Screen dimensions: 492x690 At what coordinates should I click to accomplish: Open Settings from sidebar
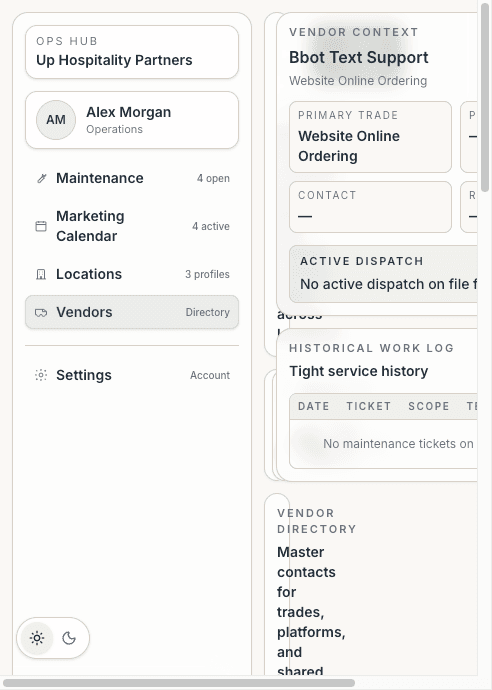coord(132,375)
